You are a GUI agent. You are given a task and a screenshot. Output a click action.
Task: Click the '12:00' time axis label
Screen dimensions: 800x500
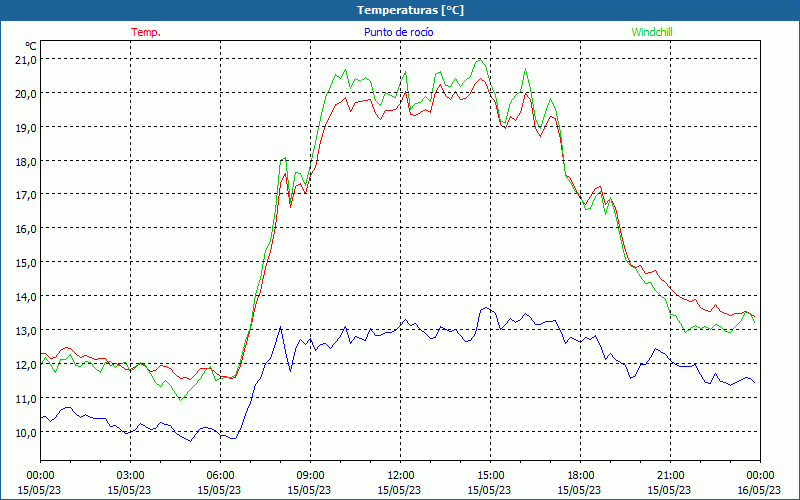[401, 475]
